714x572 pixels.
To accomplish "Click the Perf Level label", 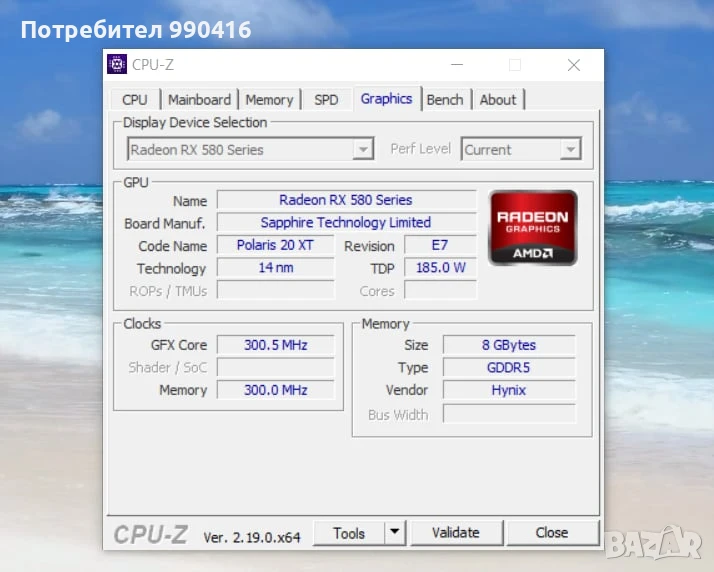I will point(420,149).
